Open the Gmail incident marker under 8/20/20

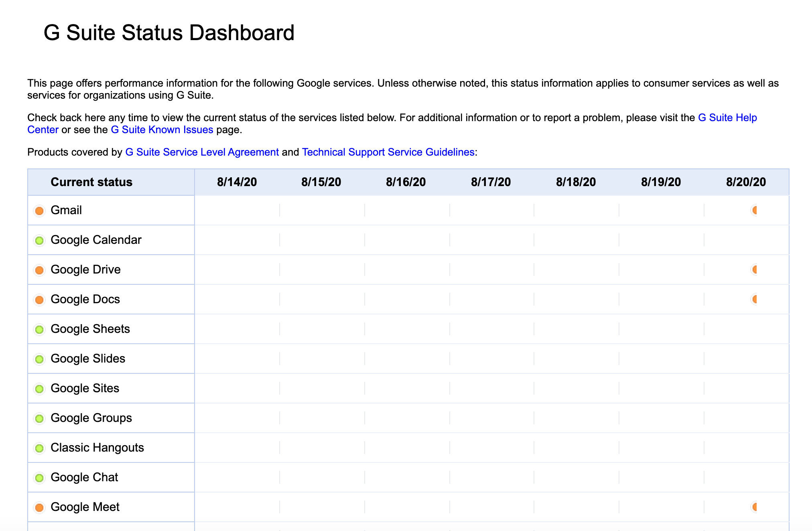(x=754, y=210)
